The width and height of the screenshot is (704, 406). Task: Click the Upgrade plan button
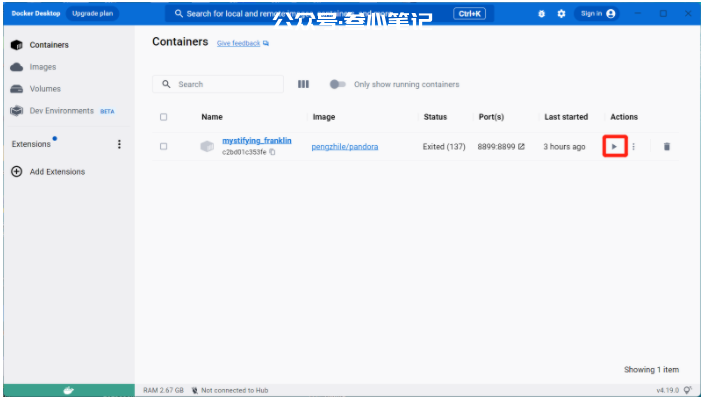(x=92, y=13)
